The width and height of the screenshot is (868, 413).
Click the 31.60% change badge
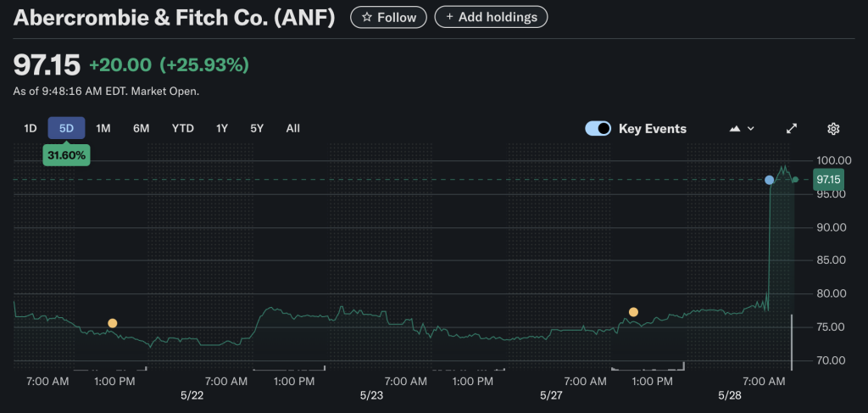tap(66, 155)
